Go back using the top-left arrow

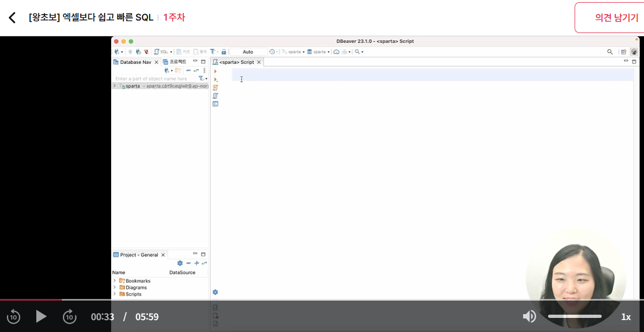(x=12, y=17)
